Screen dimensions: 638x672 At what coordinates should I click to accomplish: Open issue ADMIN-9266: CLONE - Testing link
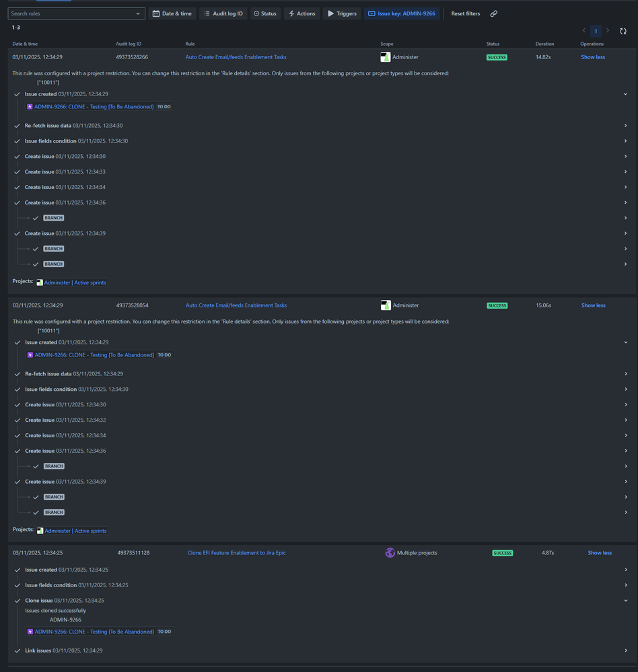[94, 106]
